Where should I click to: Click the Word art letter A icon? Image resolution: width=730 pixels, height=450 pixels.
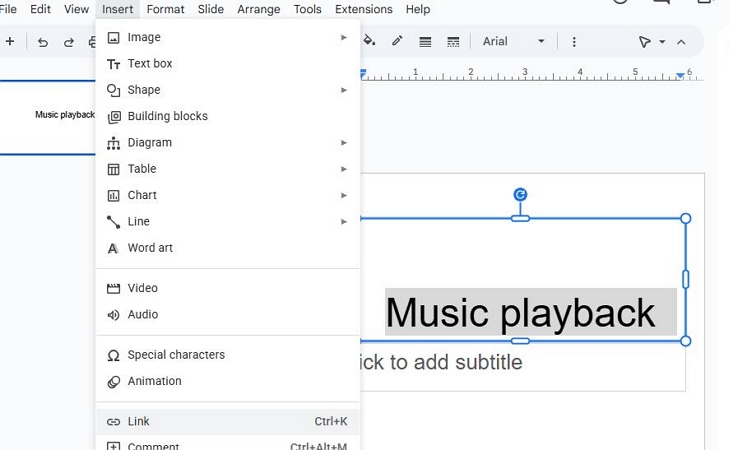click(113, 249)
